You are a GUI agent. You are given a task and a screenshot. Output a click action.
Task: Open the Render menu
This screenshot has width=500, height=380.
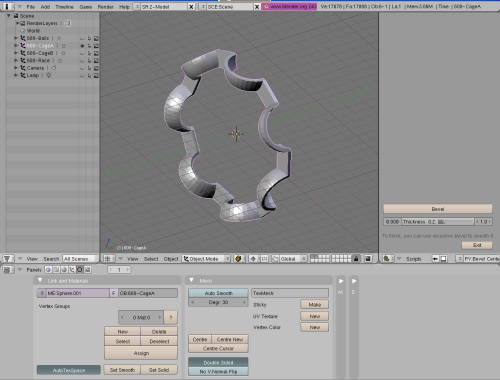coord(106,7)
